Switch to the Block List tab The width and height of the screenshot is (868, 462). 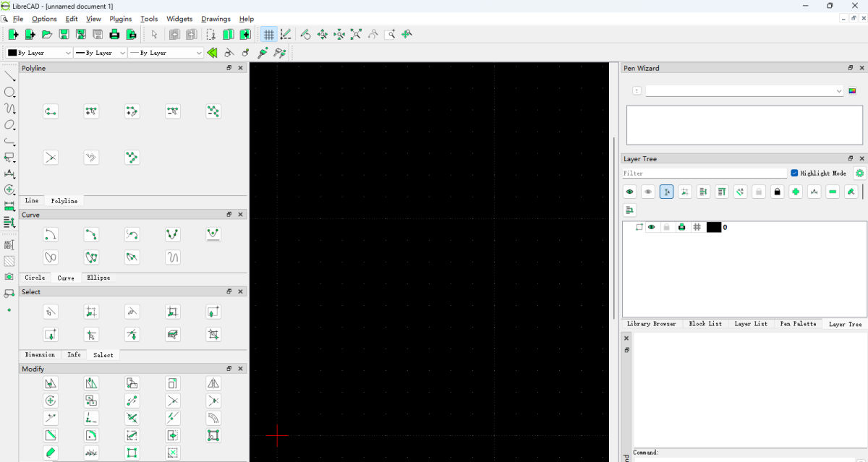[705, 324]
